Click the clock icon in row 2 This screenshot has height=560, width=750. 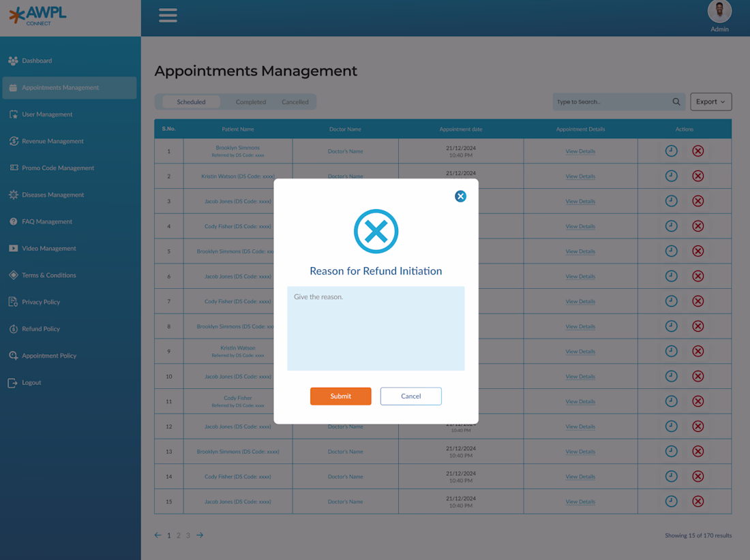click(671, 176)
